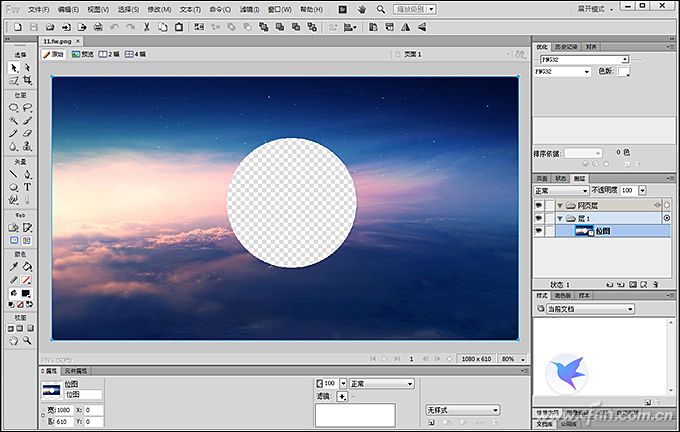The image size is (680, 432).
Task: Select the Hand tool in toolbox
Action: (14, 341)
